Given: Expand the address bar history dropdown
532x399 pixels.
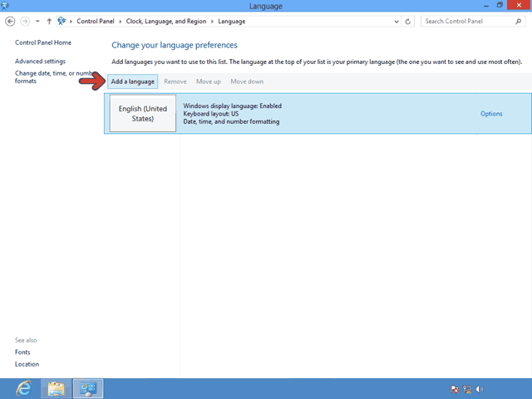Looking at the screenshot, I should [397, 22].
